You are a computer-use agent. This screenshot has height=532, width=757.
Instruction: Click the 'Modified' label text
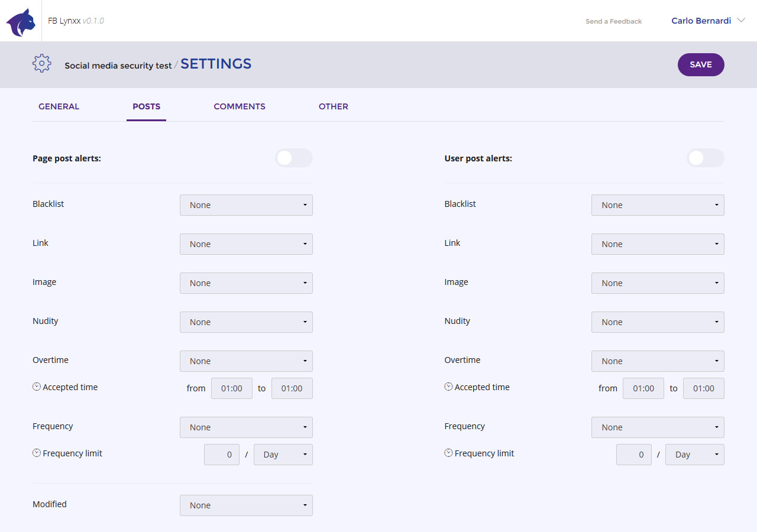click(x=50, y=504)
